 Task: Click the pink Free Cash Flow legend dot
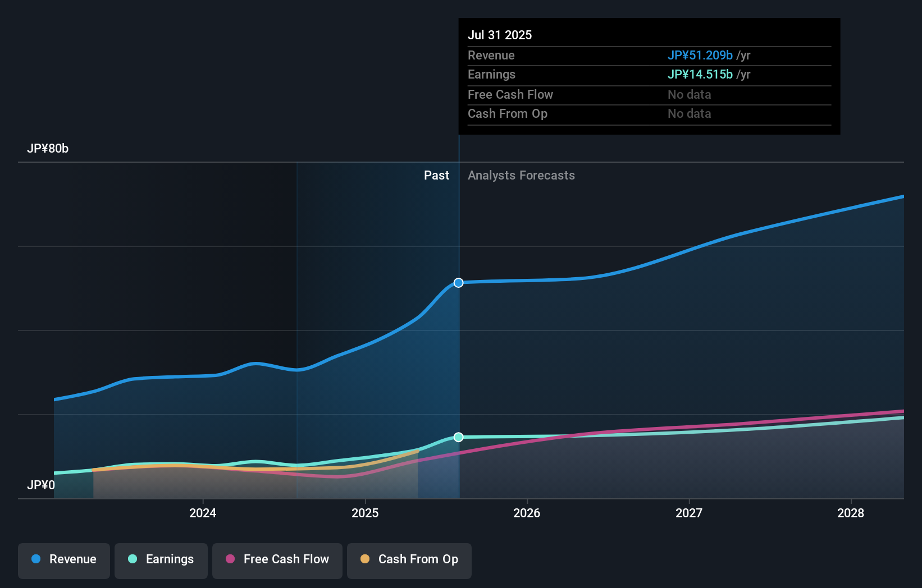[230, 559]
